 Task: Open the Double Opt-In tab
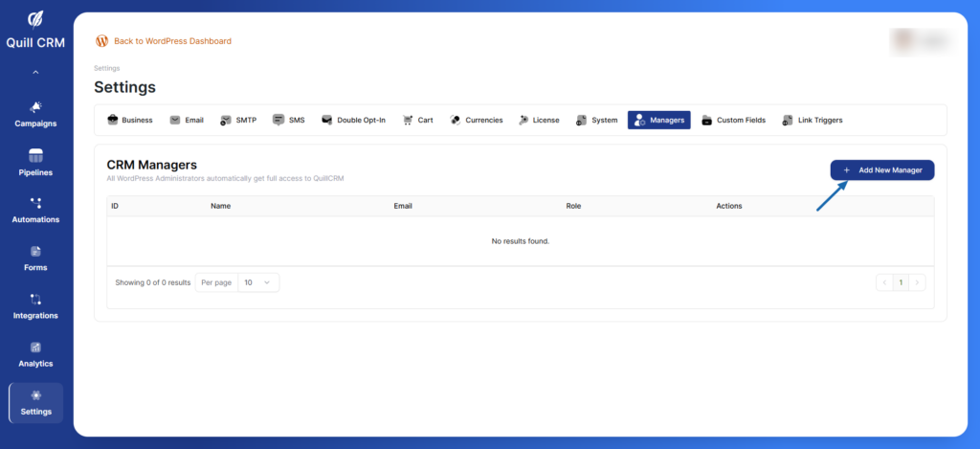pyautogui.click(x=353, y=121)
